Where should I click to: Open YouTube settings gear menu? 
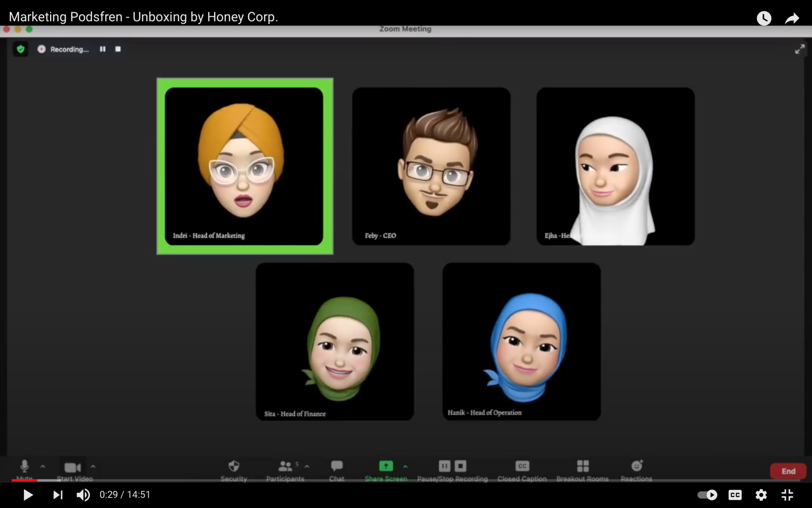[x=761, y=495]
